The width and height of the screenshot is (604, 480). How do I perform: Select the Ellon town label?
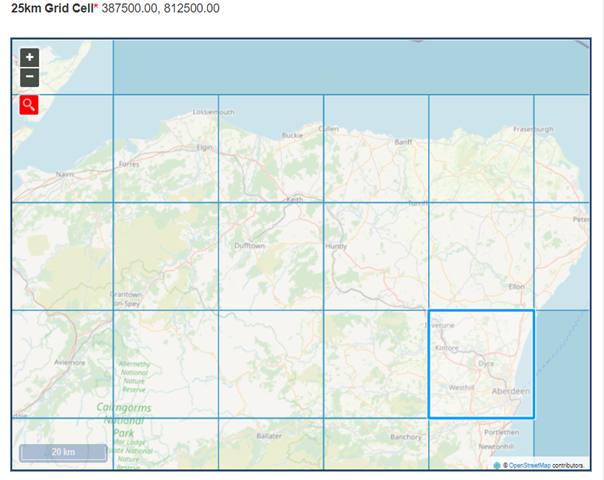[x=544, y=286]
